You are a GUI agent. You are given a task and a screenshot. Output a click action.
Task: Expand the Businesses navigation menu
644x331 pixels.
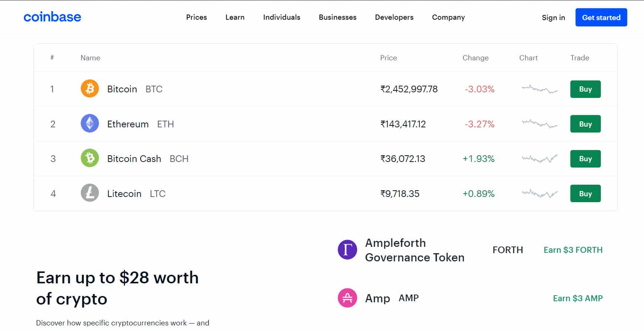337,17
